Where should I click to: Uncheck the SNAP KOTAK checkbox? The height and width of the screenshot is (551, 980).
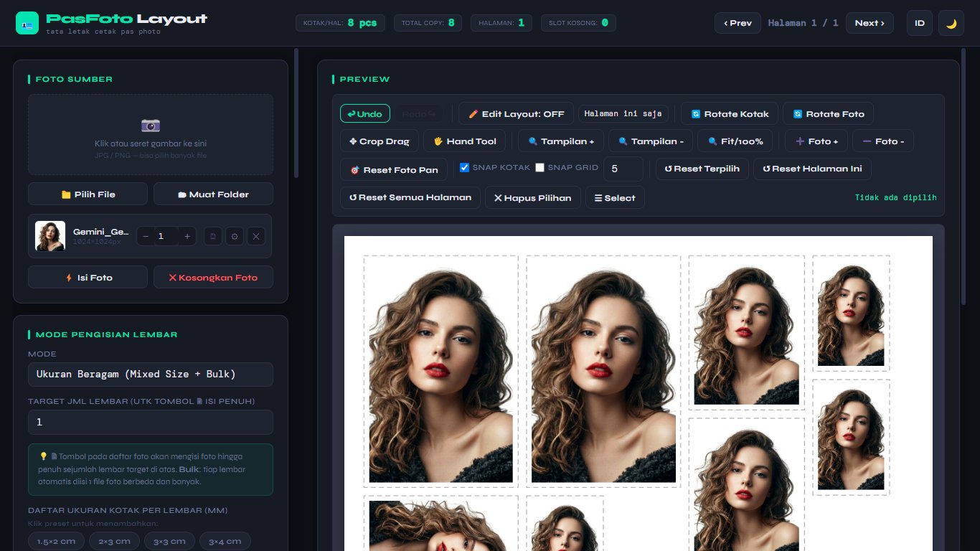[464, 167]
